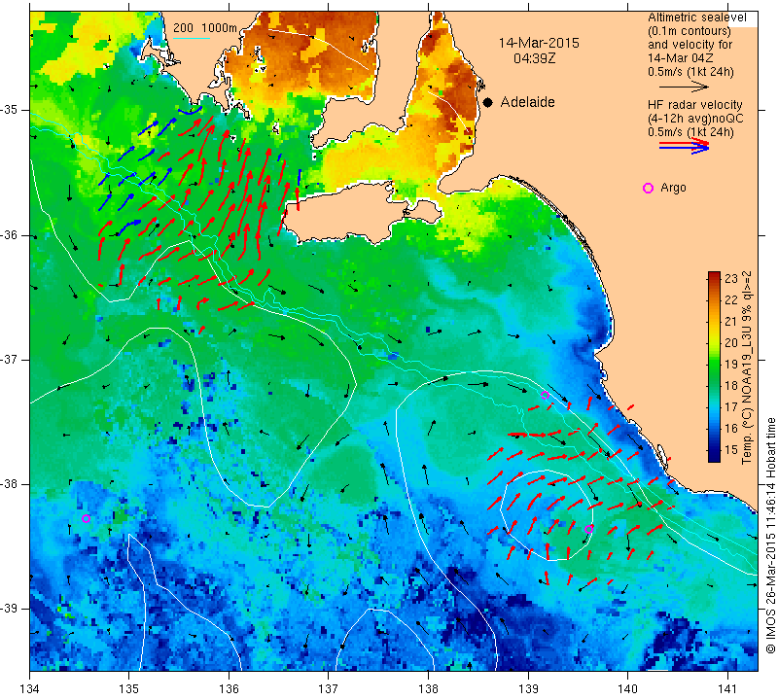Click the Argo legend label
778x700 pixels.
click(x=673, y=188)
